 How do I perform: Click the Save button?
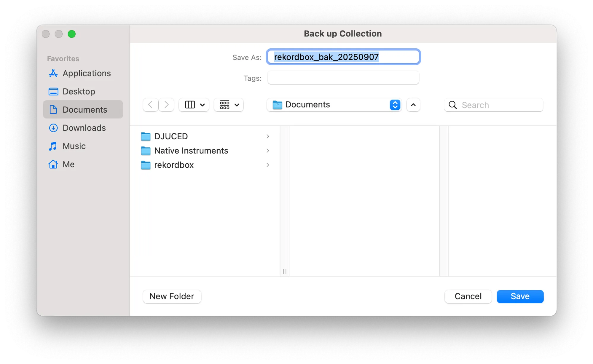[520, 296]
